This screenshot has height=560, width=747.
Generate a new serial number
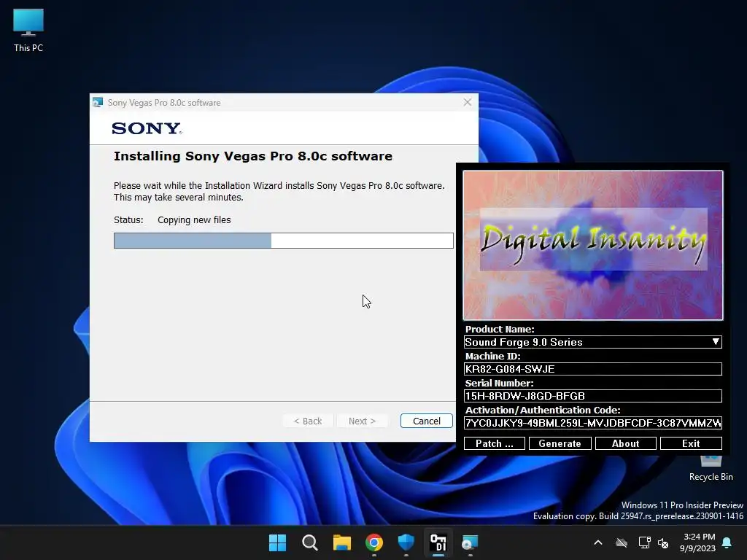[560, 443]
